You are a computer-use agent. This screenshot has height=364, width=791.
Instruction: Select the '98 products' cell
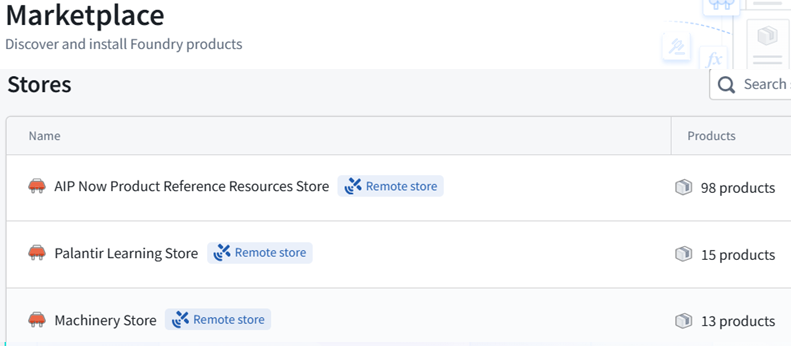(731, 188)
